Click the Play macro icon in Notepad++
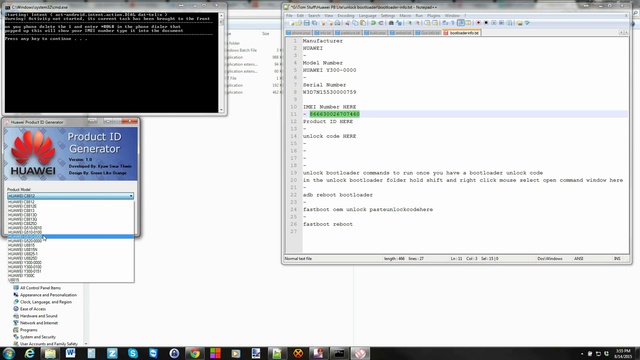This screenshot has width=640, height=360. pos(494,23)
